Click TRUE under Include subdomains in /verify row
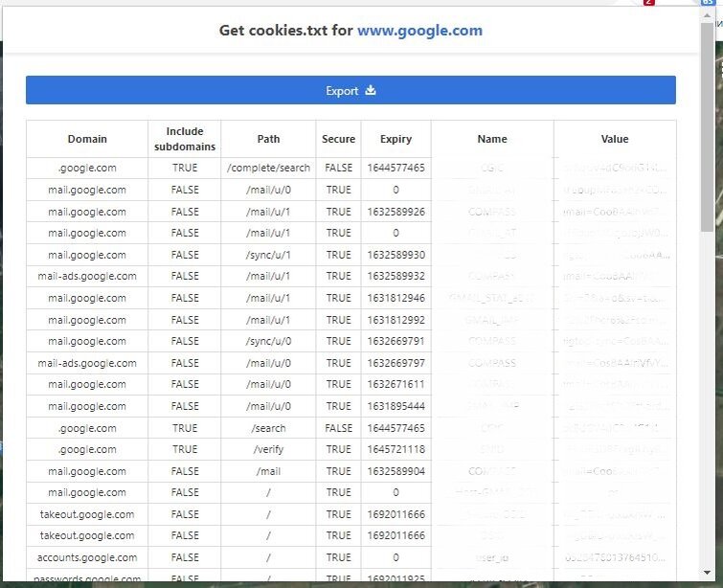The image size is (723, 588). point(185,450)
